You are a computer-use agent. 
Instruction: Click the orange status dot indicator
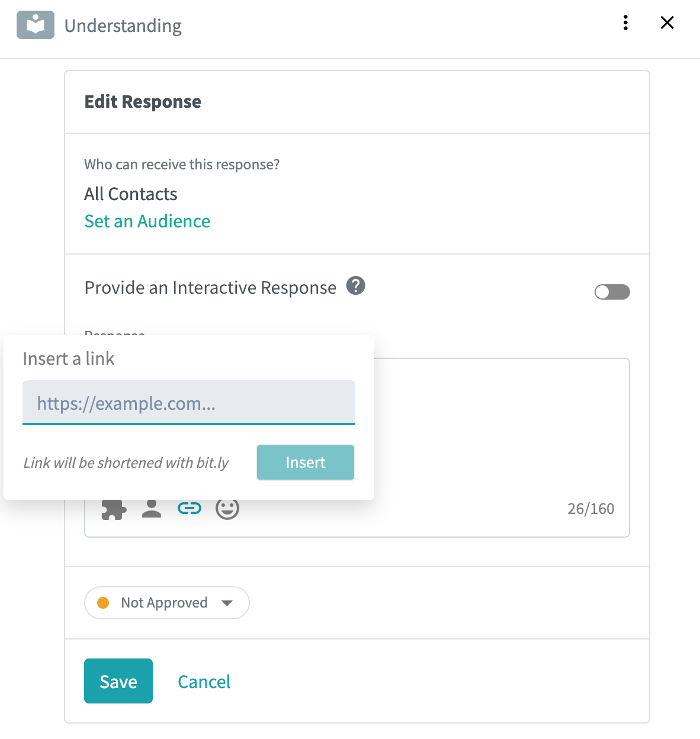pyautogui.click(x=103, y=603)
